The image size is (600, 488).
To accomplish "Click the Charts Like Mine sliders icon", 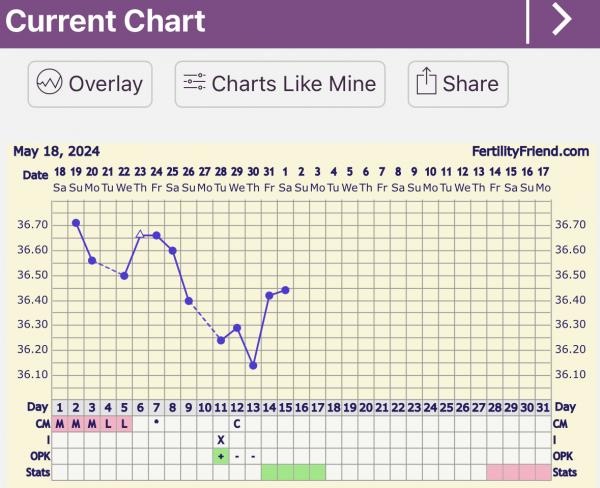I will click(x=194, y=82).
